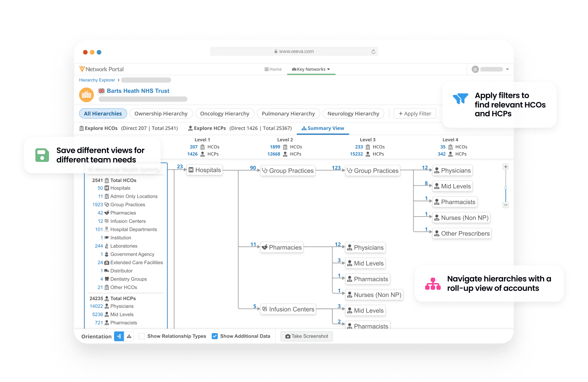Click 5236 Mid Levels row in sidebar
Viewport: 588px width, 382px height.
coord(113,314)
